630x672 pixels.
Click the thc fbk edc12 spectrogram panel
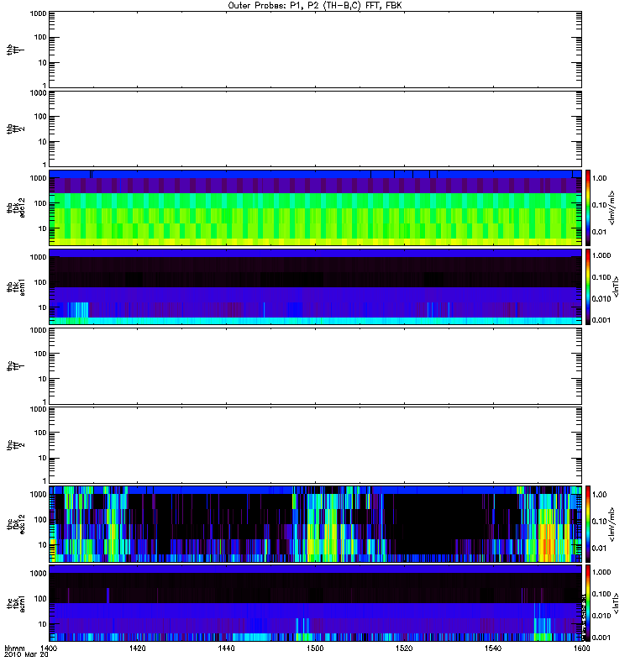click(315, 524)
